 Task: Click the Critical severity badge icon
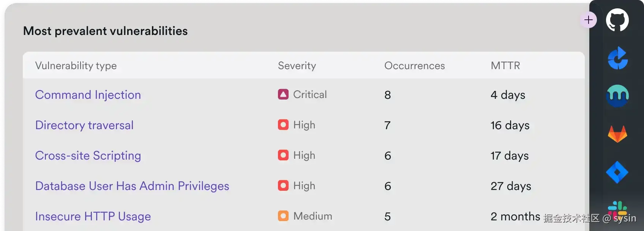[x=283, y=94]
